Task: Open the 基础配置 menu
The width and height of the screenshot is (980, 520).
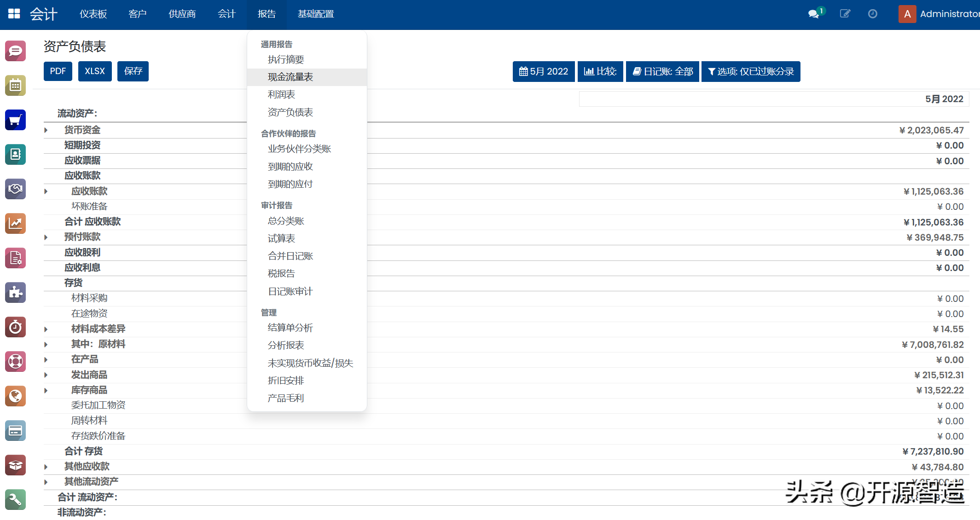Action: click(x=316, y=14)
